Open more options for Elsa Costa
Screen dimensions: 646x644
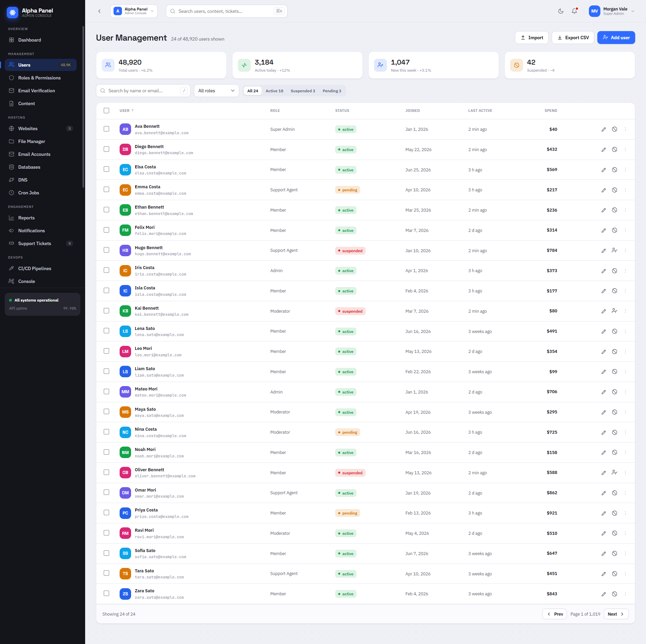pos(625,170)
